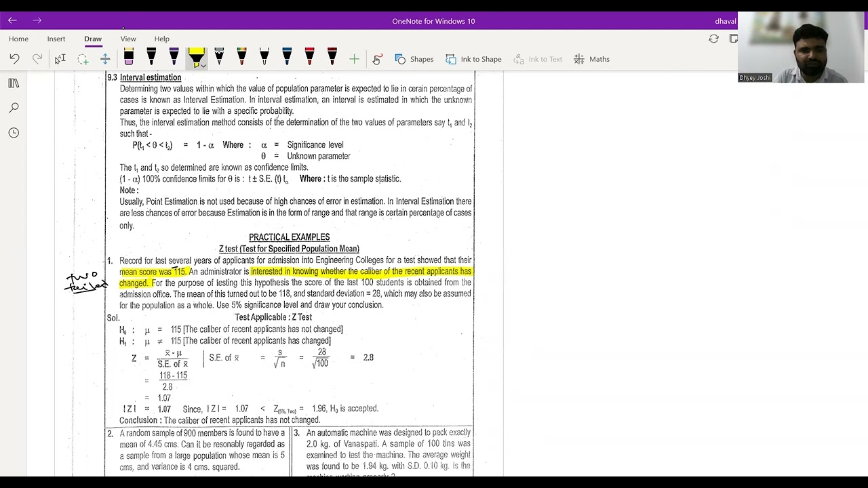Click the forward navigation arrow
The width and height of the screenshot is (868, 488).
point(37,21)
